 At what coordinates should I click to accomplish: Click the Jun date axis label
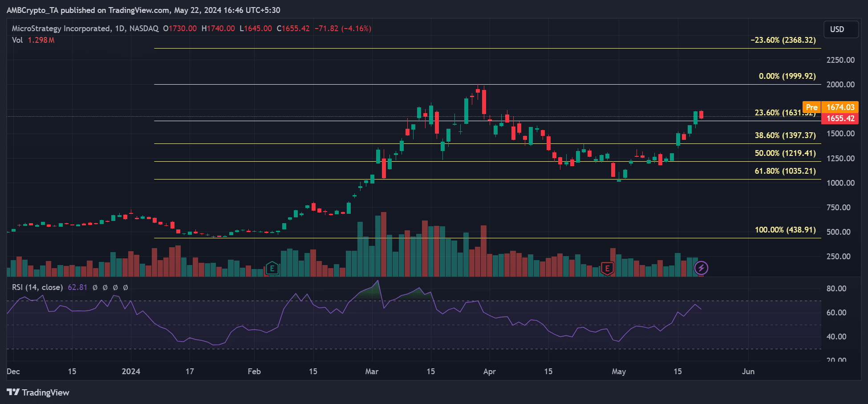pyautogui.click(x=748, y=371)
